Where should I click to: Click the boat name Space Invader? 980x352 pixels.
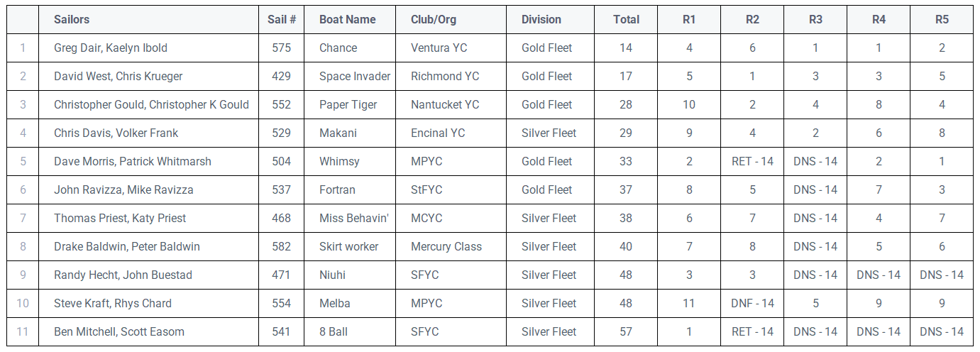(355, 77)
